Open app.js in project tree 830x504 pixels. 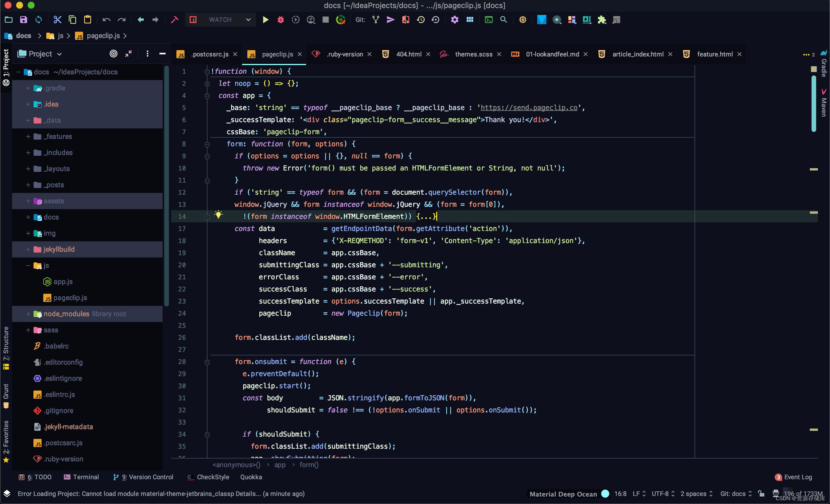(x=63, y=282)
